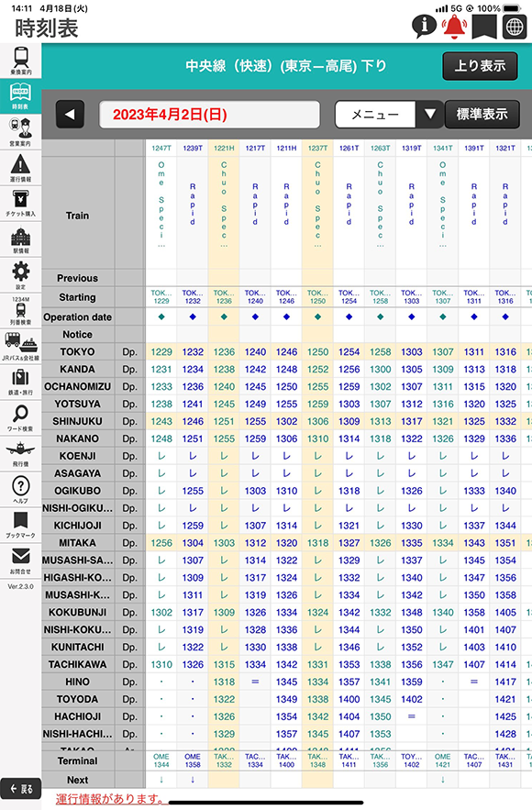The height and width of the screenshot is (810, 532).
Task: Select the 時刻表 timetable sidebar icon
Action: tap(21, 96)
